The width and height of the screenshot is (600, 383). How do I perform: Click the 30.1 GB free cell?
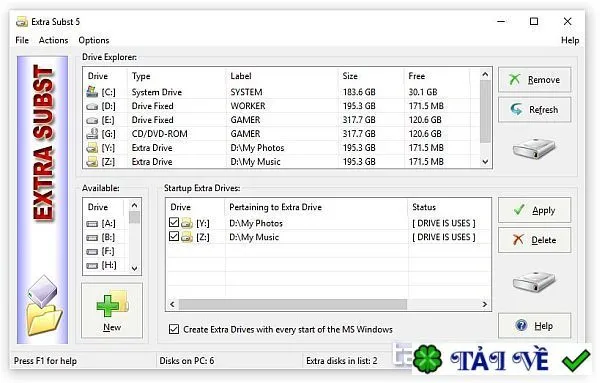[x=423, y=92]
